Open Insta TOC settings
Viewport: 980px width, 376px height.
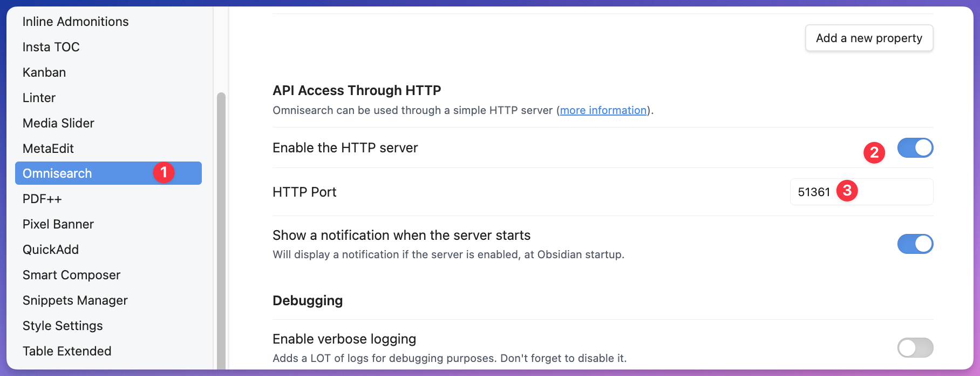click(51, 47)
